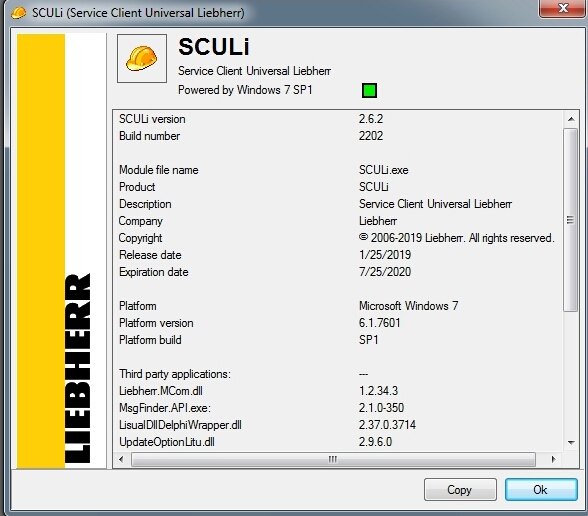
Task: Select '2006-2019 Liebherr. All rights reserved.' text
Action: click(x=462, y=238)
